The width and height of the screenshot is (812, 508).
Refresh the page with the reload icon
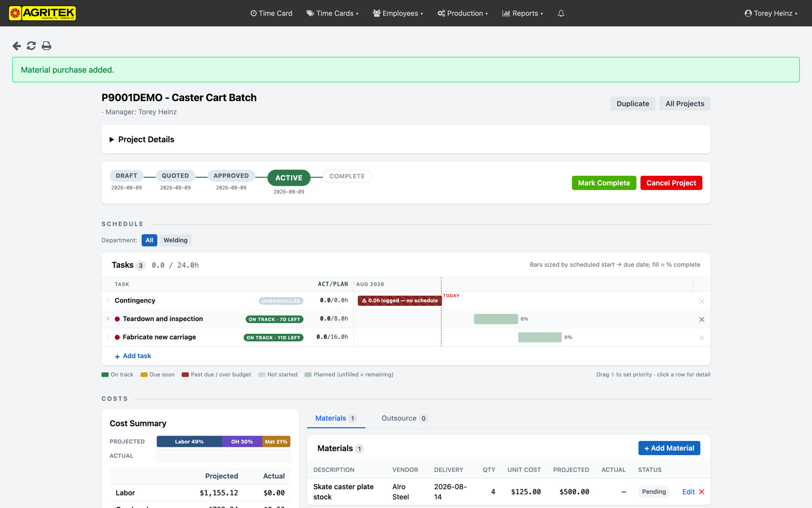tap(31, 46)
